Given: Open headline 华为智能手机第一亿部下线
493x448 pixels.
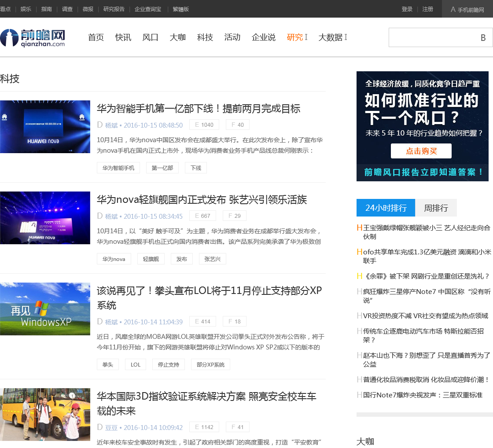Looking at the screenshot, I should (x=199, y=109).
